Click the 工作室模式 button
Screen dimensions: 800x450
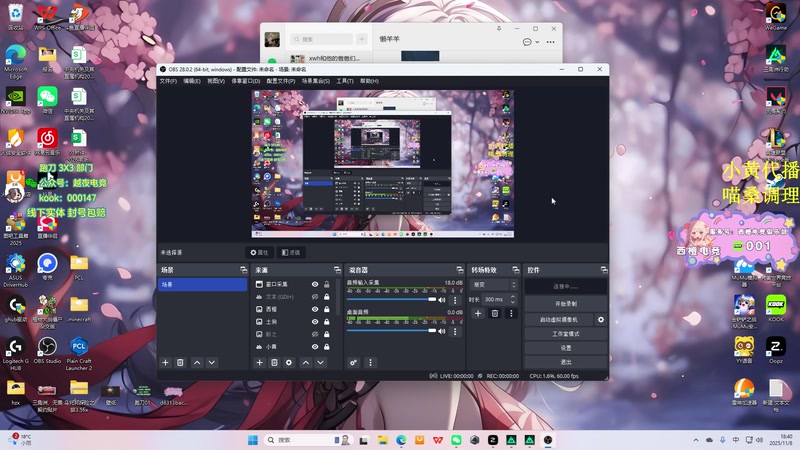(x=566, y=334)
